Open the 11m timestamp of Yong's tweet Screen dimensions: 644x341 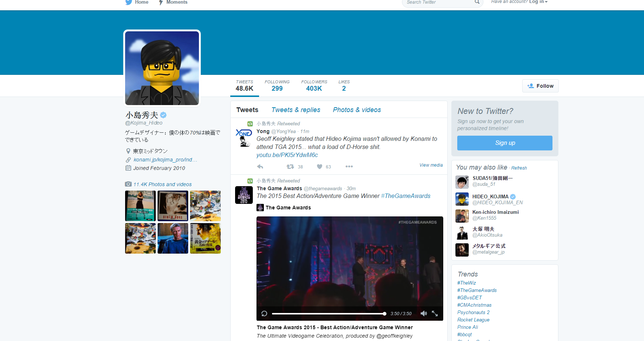pyautogui.click(x=304, y=132)
